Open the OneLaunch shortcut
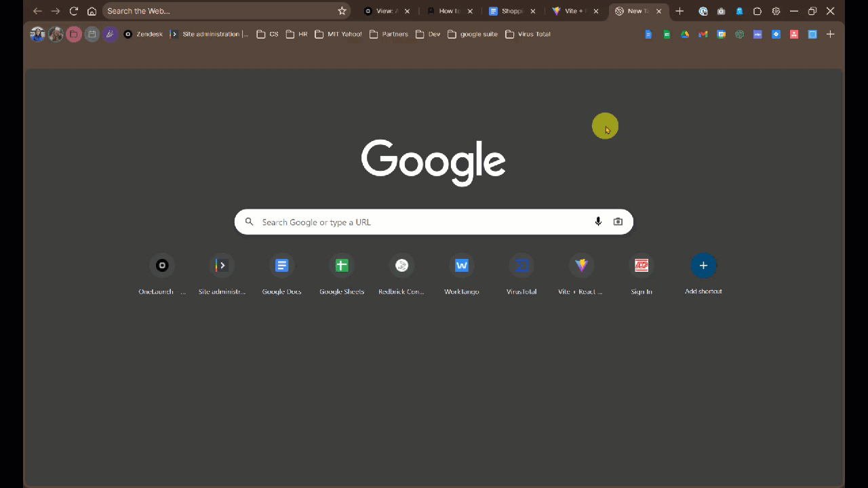Viewport: 868px width, 488px height. point(162,273)
